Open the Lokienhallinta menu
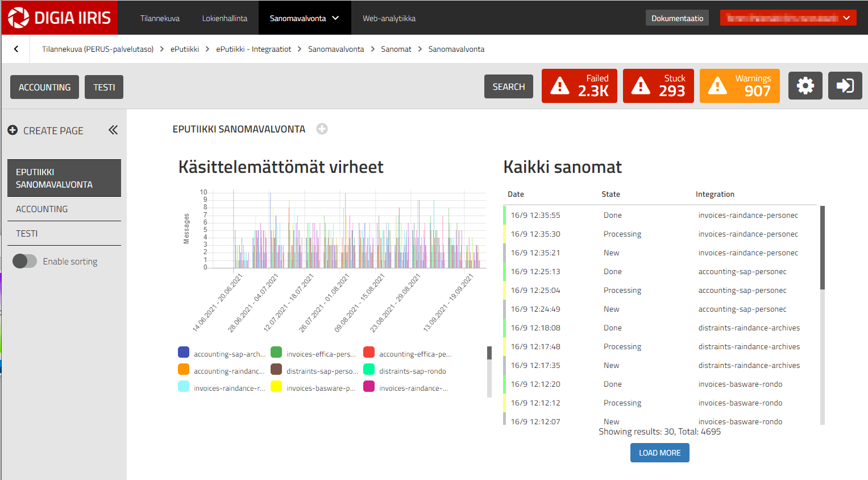 pyautogui.click(x=225, y=18)
